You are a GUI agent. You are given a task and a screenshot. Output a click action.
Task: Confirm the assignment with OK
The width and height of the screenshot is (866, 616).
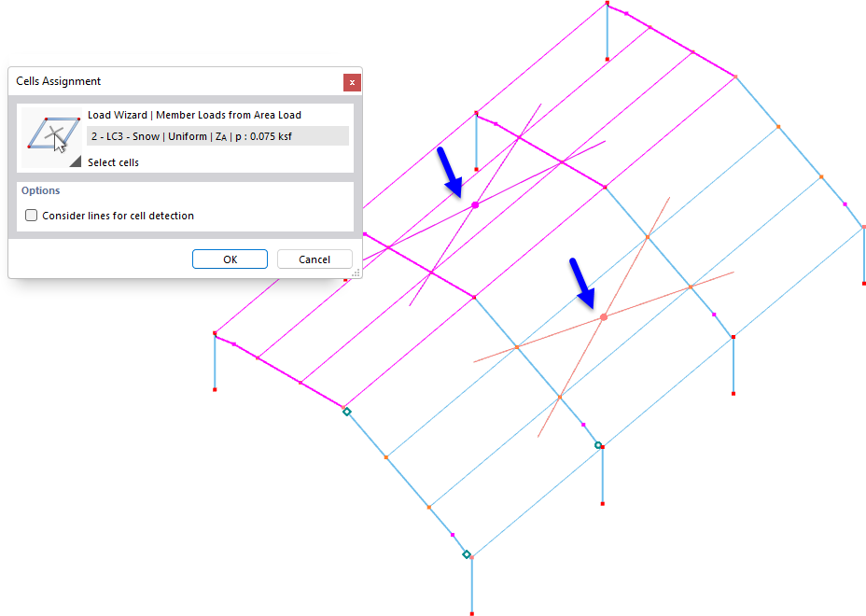pos(230,259)
